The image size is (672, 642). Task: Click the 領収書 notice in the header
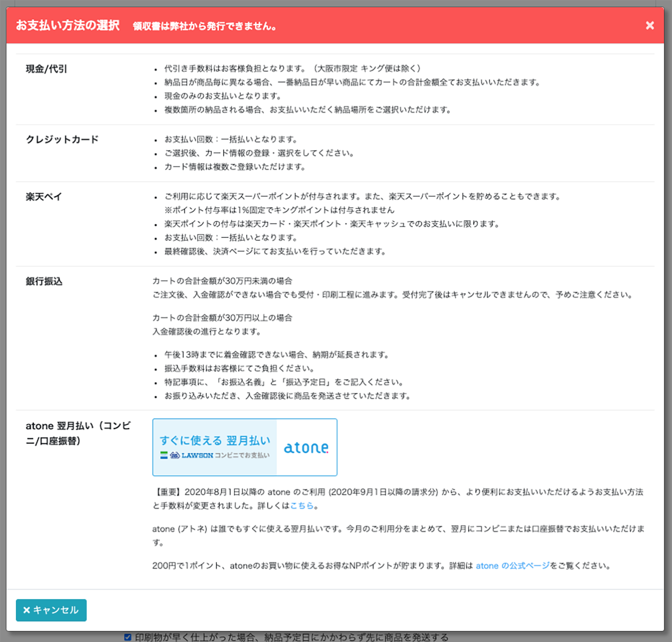(x=204, y=27)
